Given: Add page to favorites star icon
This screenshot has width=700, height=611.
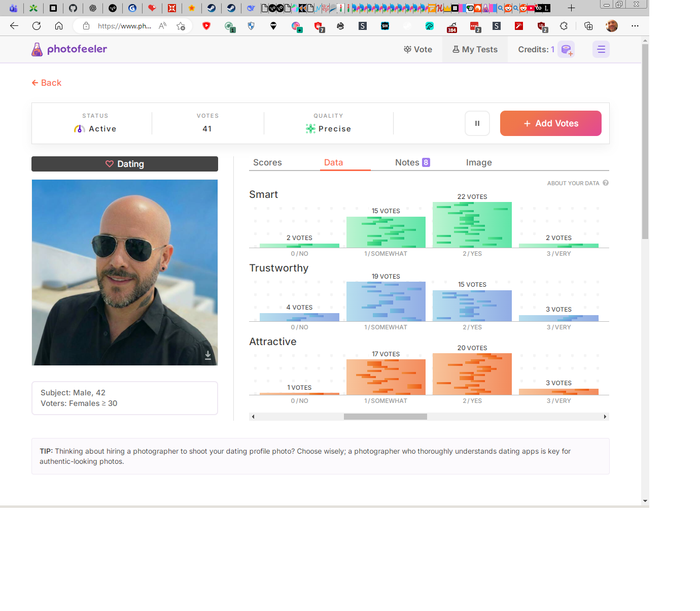Looking at the screenshot, I should 181,26.
